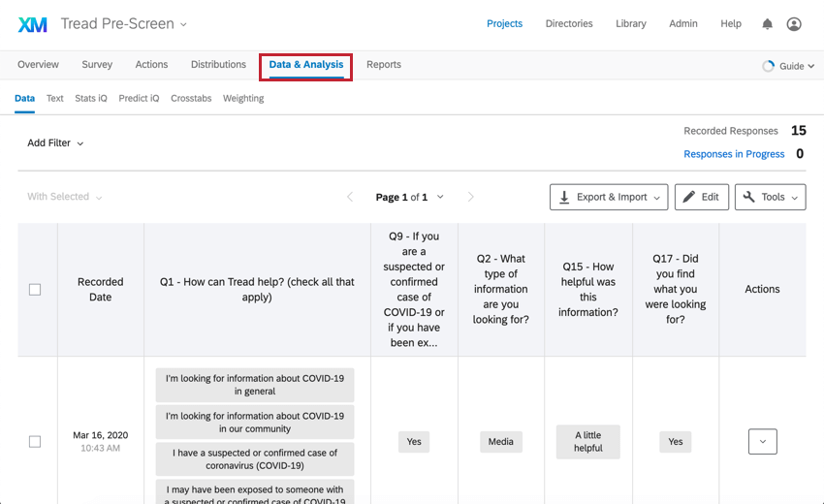Image resolution: width=824 pixels, height=504 pixels.
Task: Click the Guide progress circle icon
Action: point(769,66)
